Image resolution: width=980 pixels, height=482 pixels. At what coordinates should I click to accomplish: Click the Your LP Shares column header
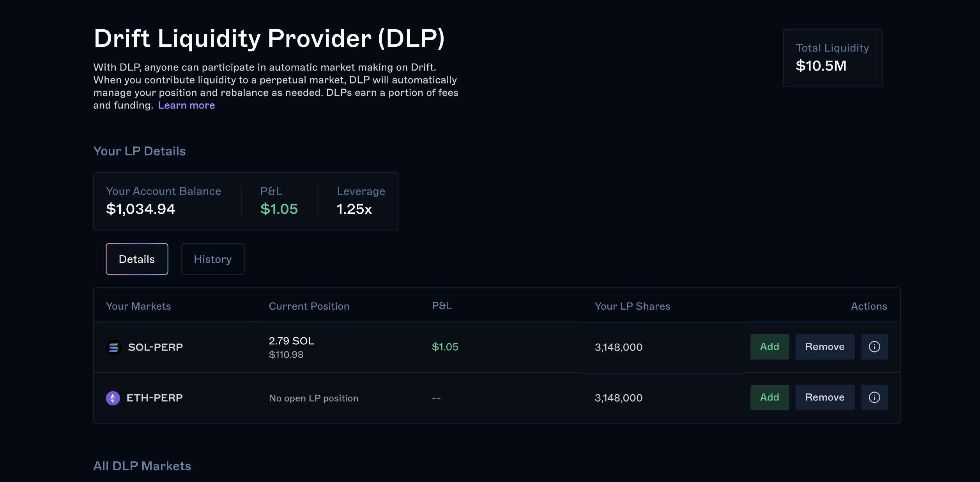pos(632,306)
